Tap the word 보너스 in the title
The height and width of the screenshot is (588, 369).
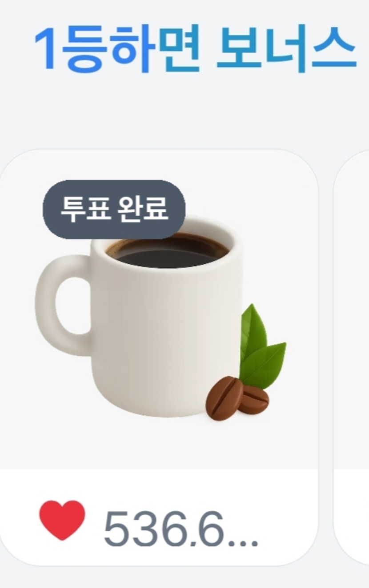point(286,50)
